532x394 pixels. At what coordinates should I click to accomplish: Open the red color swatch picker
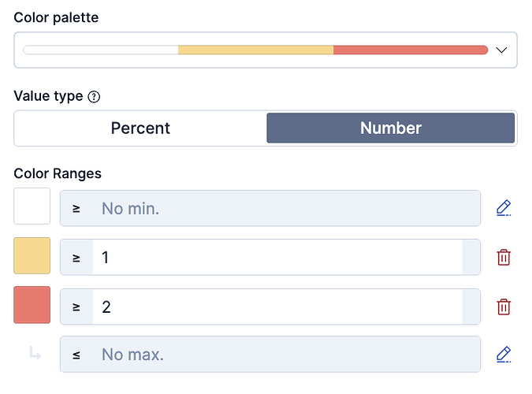click(x=32, y=305)
